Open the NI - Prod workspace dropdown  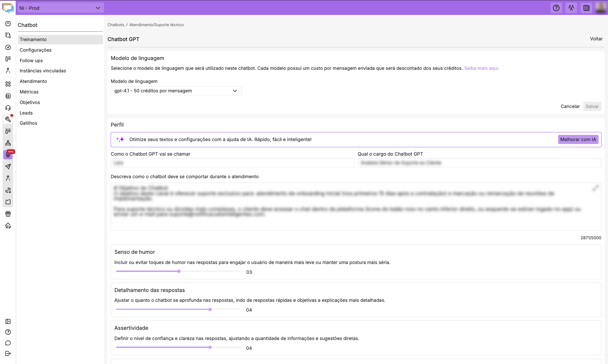click(60, 8)
